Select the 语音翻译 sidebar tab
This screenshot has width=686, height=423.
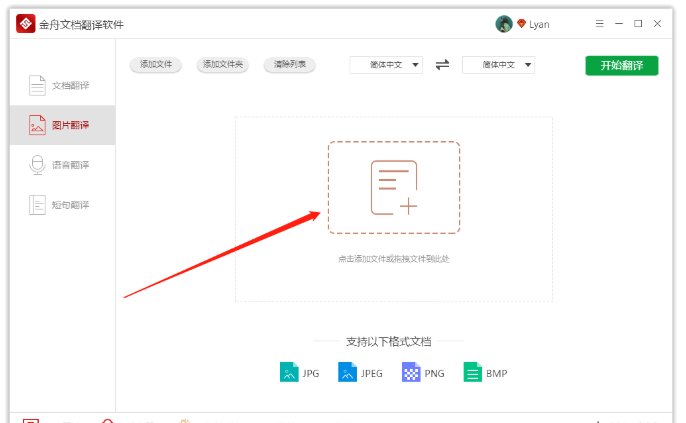click(63, 165)
